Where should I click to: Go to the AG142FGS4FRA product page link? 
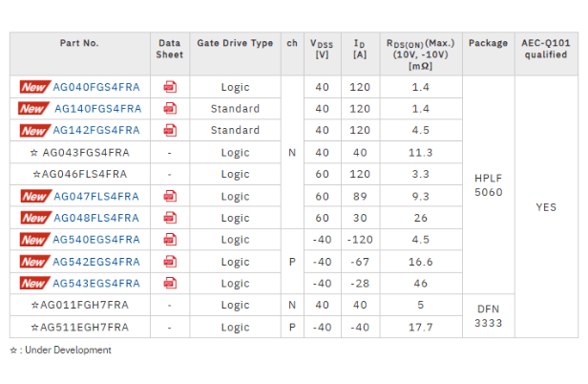pos(96,131)
